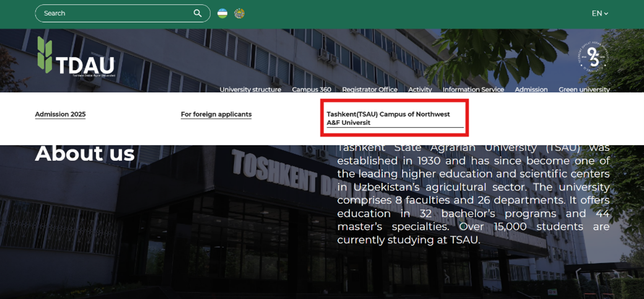Open the 95th anniversary emblem
Image resolution: width=644 pixels, height=299 pixels.
pos(593,57)
